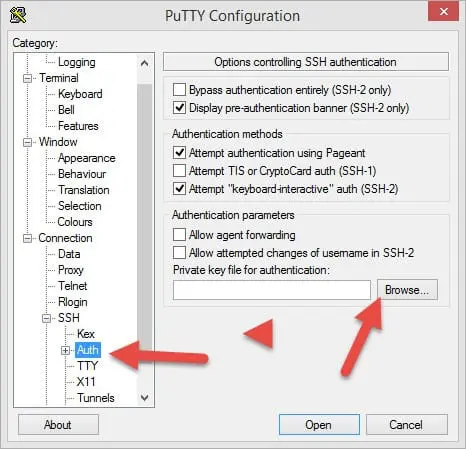Click the PuTTY icon in title bar
This screenshot has height=449, width=466.
[18, 15]
